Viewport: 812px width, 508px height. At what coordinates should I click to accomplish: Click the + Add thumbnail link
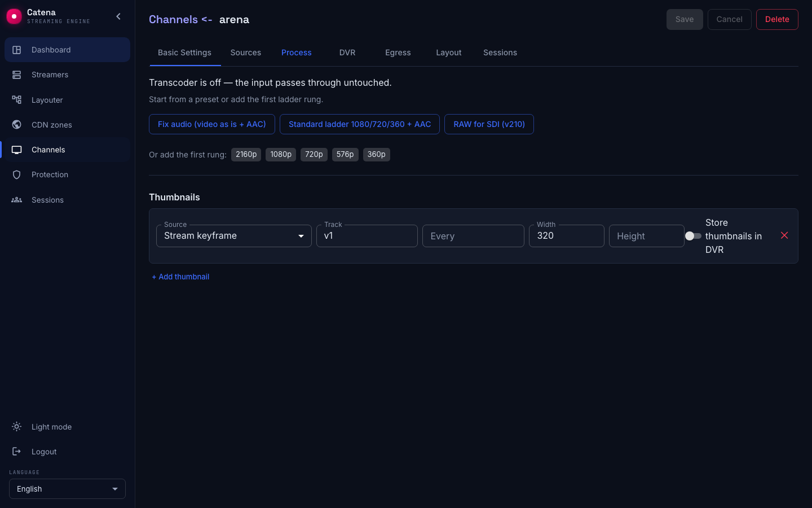click(x=180, y=277)
